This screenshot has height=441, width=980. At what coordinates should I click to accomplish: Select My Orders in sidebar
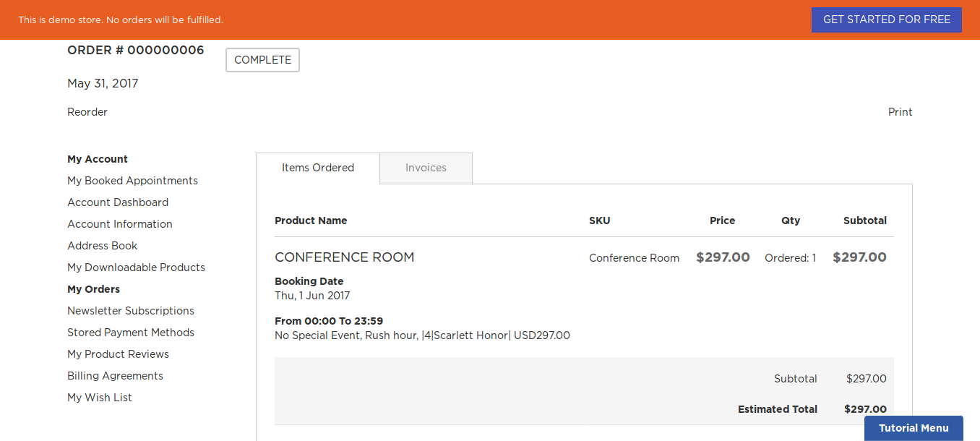(x=93, y=289)
